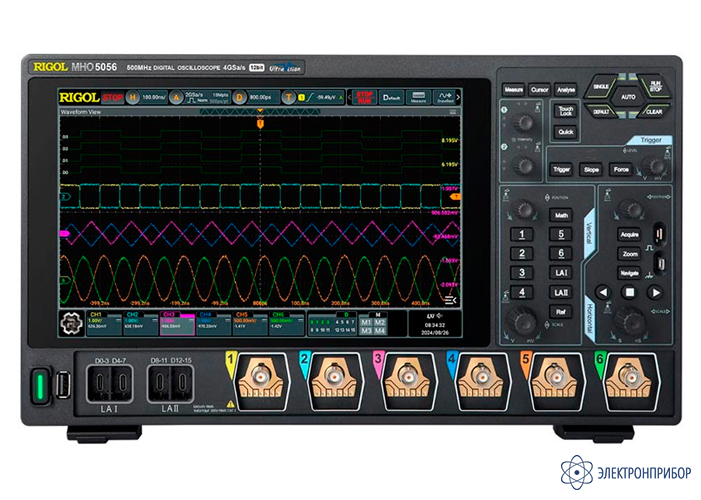
Task: Push the Force trigger key
Action: [x=621, y=169]
